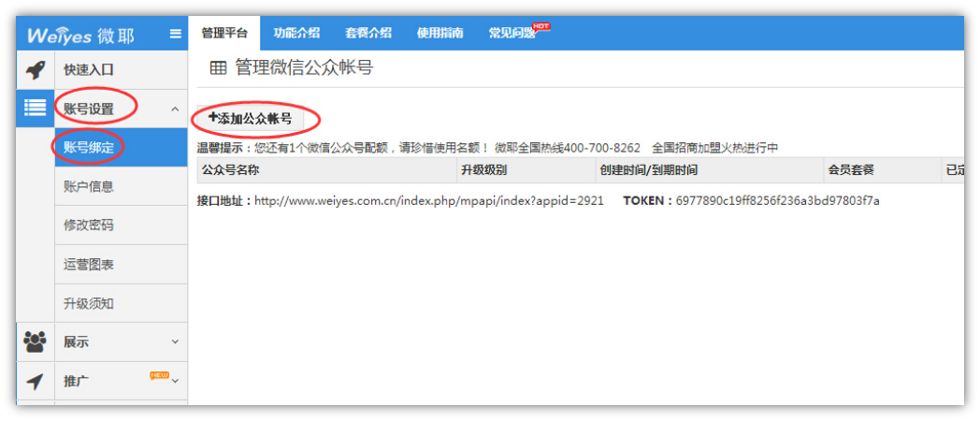
Task: Open 运营图表 submenu item
Action: pos(122,265)
